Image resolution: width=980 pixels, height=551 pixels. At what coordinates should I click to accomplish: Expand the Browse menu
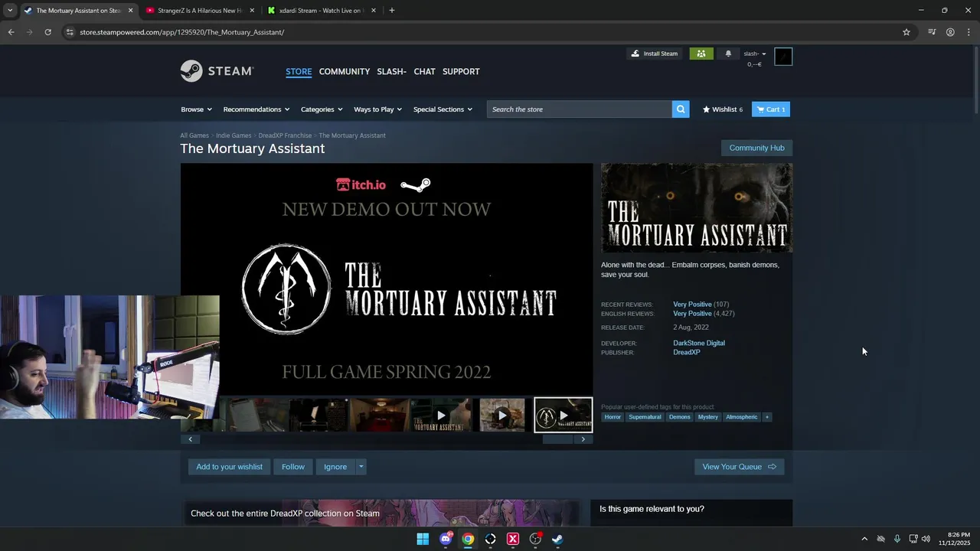coord(196,109)
